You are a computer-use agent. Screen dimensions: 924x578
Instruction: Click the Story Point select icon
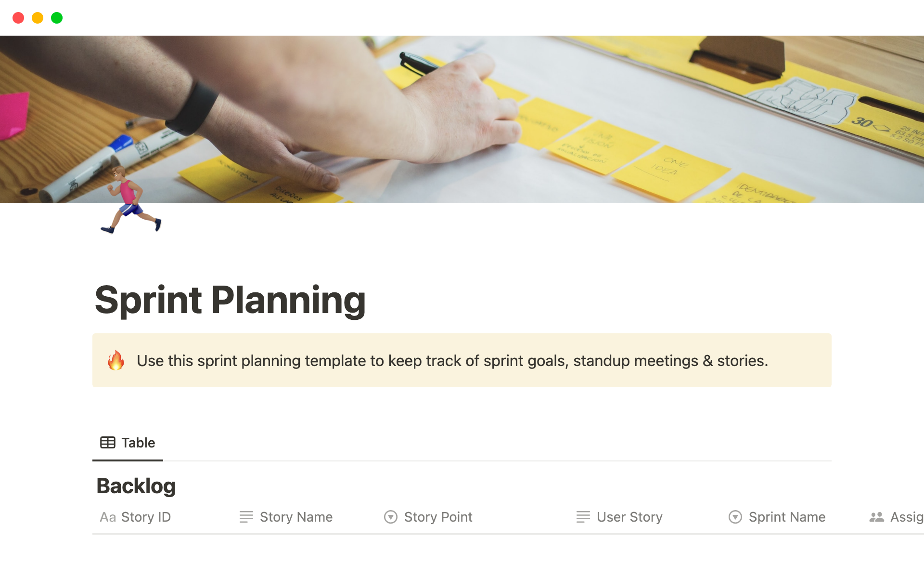[390, 517]
